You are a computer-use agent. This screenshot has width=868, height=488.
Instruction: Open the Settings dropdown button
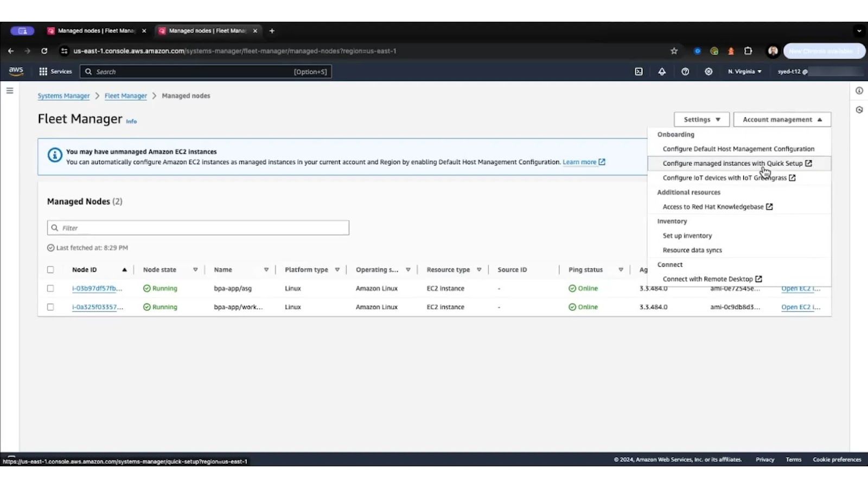coord(701,119)
